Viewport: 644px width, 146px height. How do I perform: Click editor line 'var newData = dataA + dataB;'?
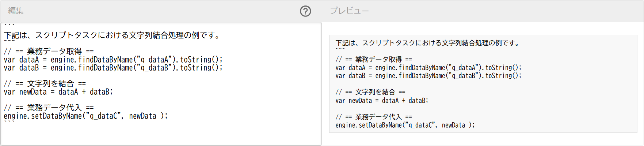point(58,91)
